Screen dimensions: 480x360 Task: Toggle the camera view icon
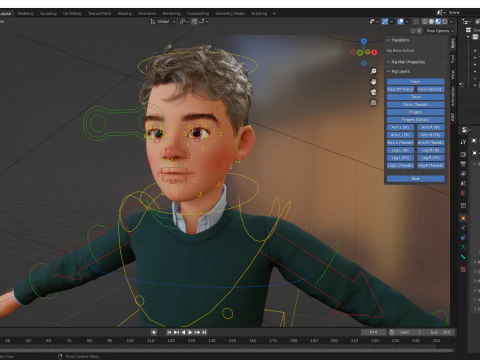374,92
